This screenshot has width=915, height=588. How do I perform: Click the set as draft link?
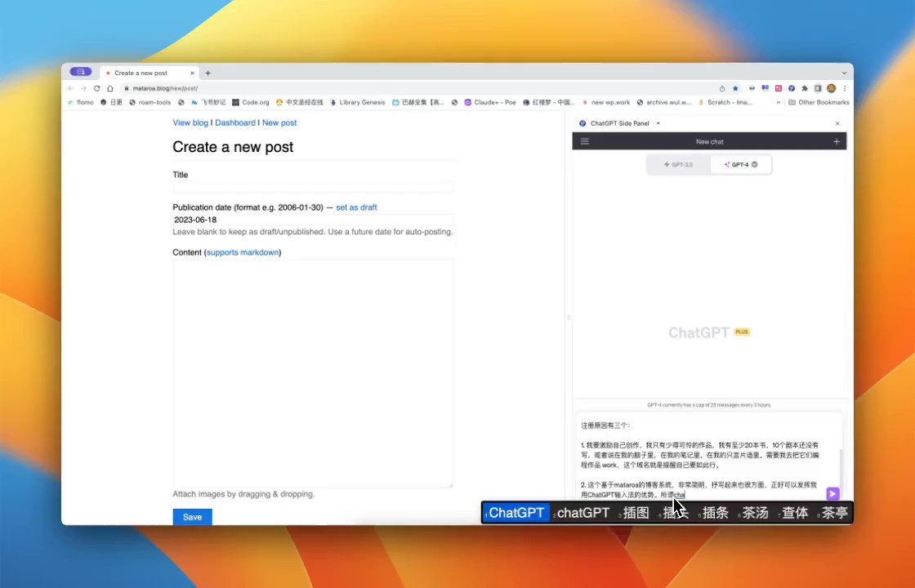[x=356, y=207]
